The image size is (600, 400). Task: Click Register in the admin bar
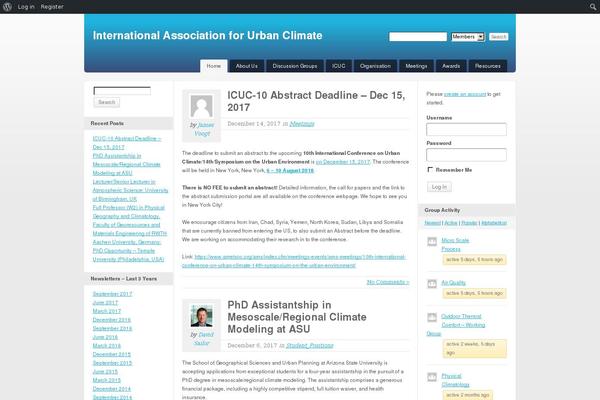[52, 7]
